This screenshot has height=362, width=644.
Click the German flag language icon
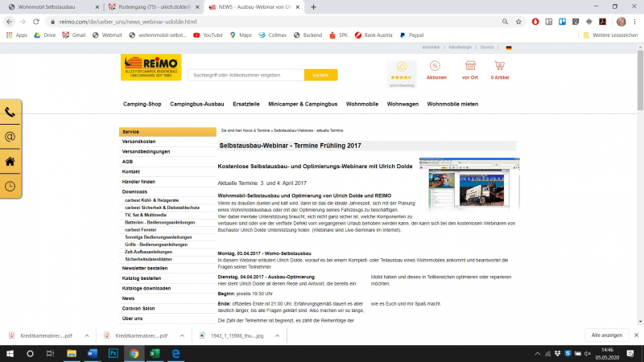(x=509, y=47)
